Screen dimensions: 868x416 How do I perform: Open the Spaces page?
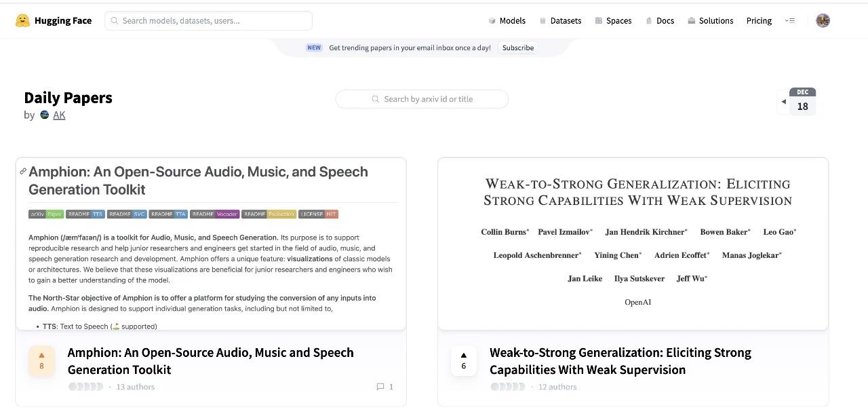[613, 20]
